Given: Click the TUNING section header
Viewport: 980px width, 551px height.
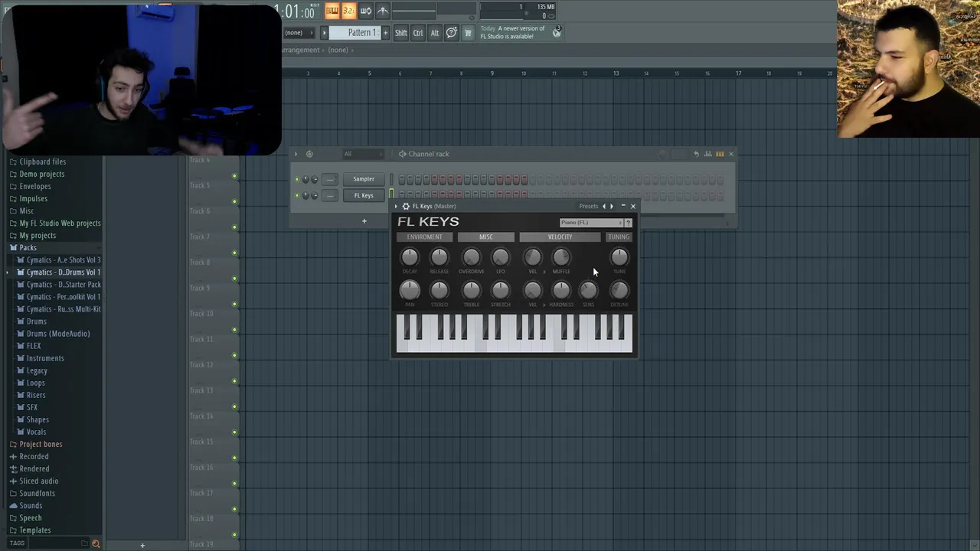Looking at the screenshot, I should (619, 237).
